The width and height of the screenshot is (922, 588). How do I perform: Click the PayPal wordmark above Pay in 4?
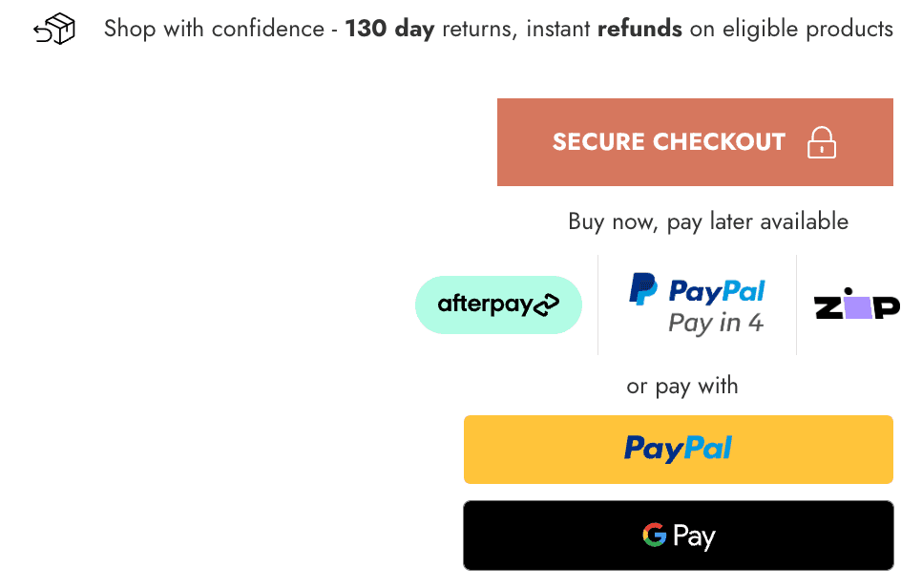pos(717,290)
